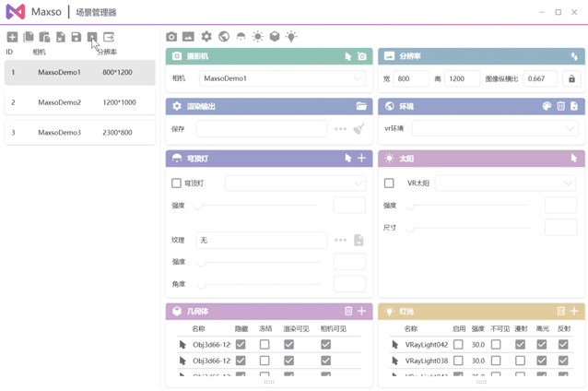Click the 角度 slider in the dome light panel
Viewport: 588px width, 391px height.
(259, 284)
